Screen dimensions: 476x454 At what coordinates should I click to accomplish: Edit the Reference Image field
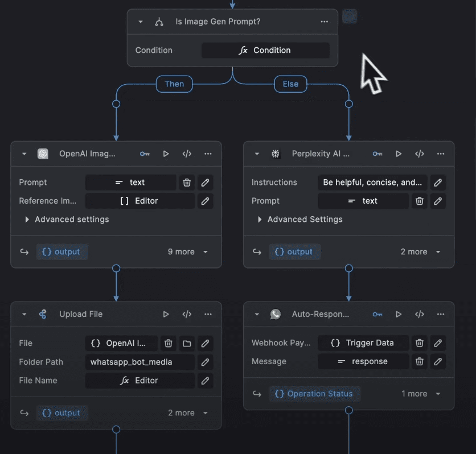(x=205, y=201)
